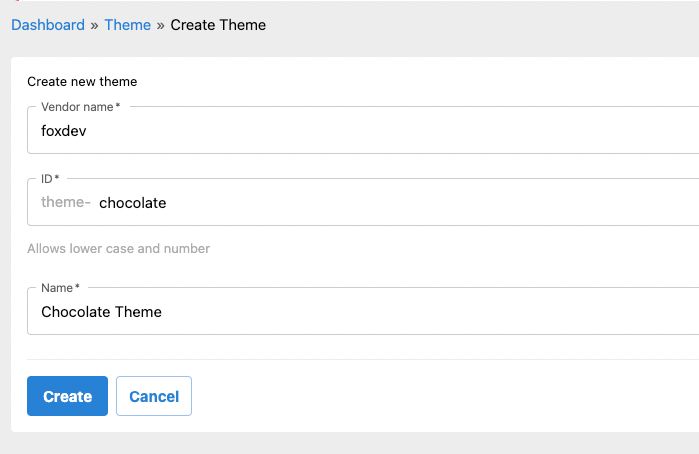Click the first breadcrumb separator after Dashboard
Screen dimensions: 699x454
click(95, 25)
